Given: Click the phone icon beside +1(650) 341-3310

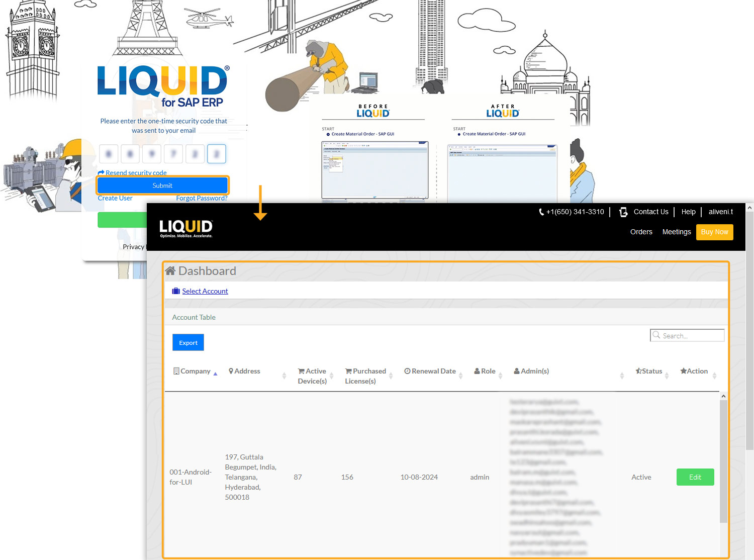Looking at the screenshot, I should coord(541,212).
